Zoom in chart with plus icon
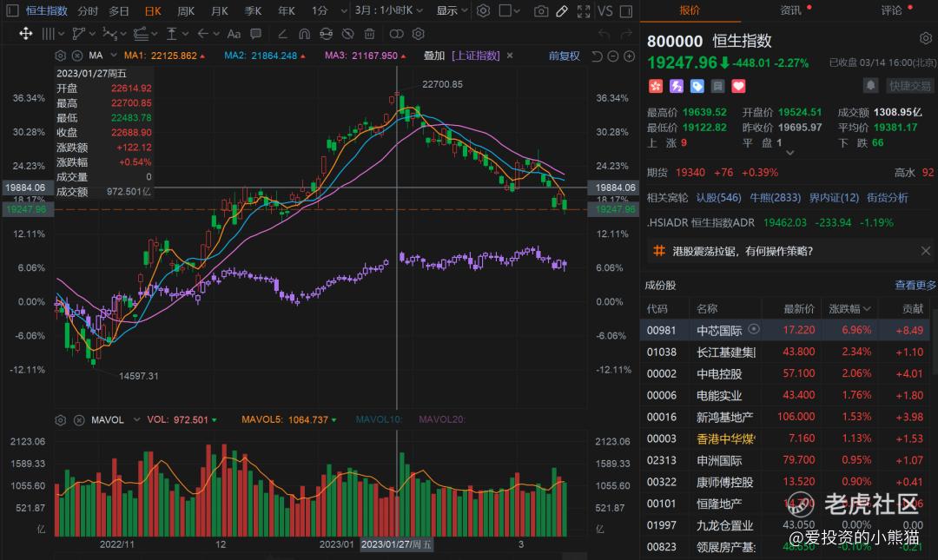The image size is (938, 560). [630, 56]
